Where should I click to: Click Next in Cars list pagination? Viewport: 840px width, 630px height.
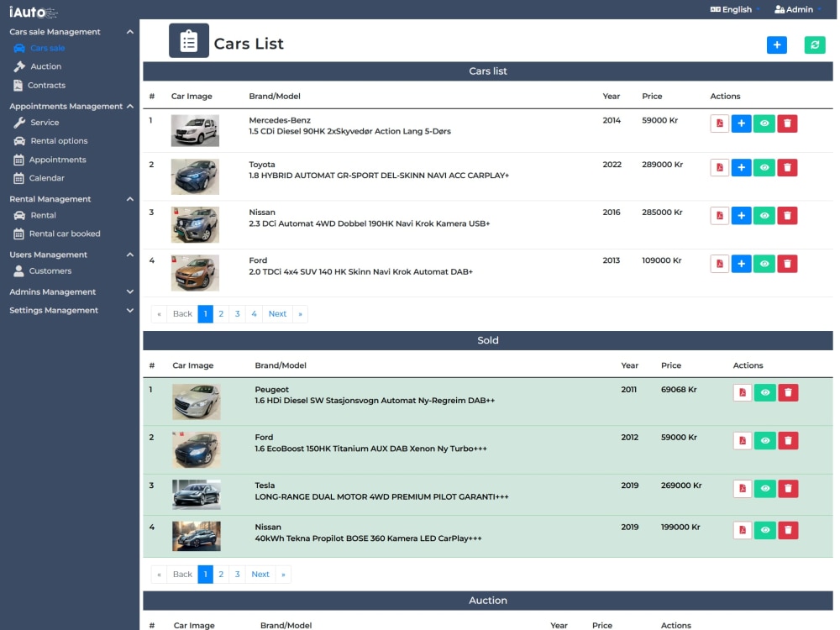[x=277, y=314]
